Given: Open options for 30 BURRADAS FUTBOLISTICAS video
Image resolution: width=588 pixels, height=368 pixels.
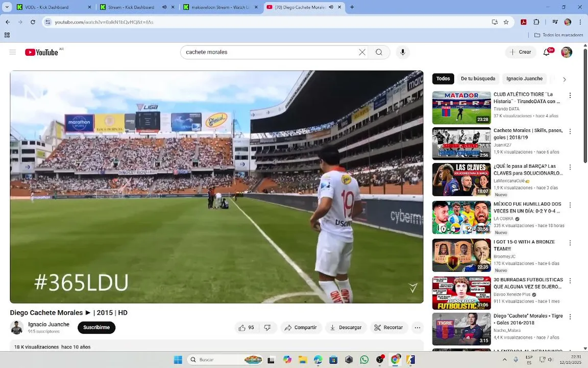Looking at the screenshot, I should pyautogui.click(x=570, y=281).
